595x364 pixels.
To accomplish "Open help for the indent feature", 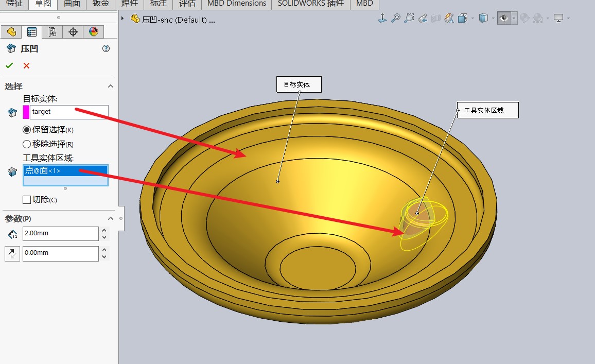I will tap(106, 48).
